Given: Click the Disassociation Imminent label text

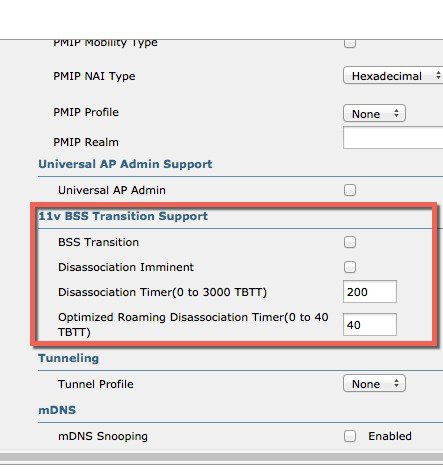Looking at the screenshot, I should point(126,267).
